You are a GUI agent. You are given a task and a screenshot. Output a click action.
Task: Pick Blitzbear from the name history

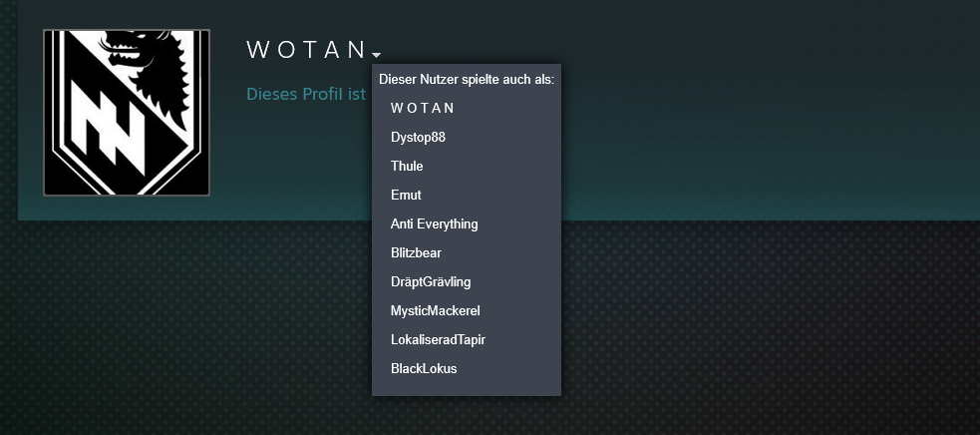coord(416,252)
